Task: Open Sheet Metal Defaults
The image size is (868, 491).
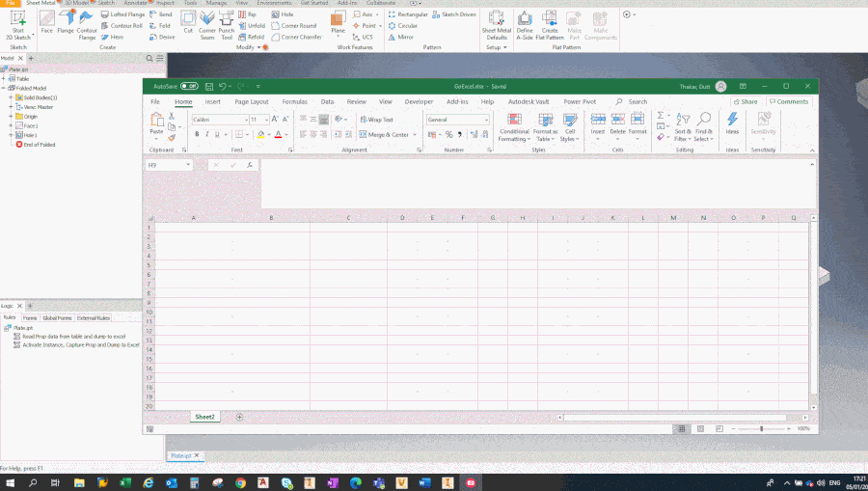Action: (496, 22)
